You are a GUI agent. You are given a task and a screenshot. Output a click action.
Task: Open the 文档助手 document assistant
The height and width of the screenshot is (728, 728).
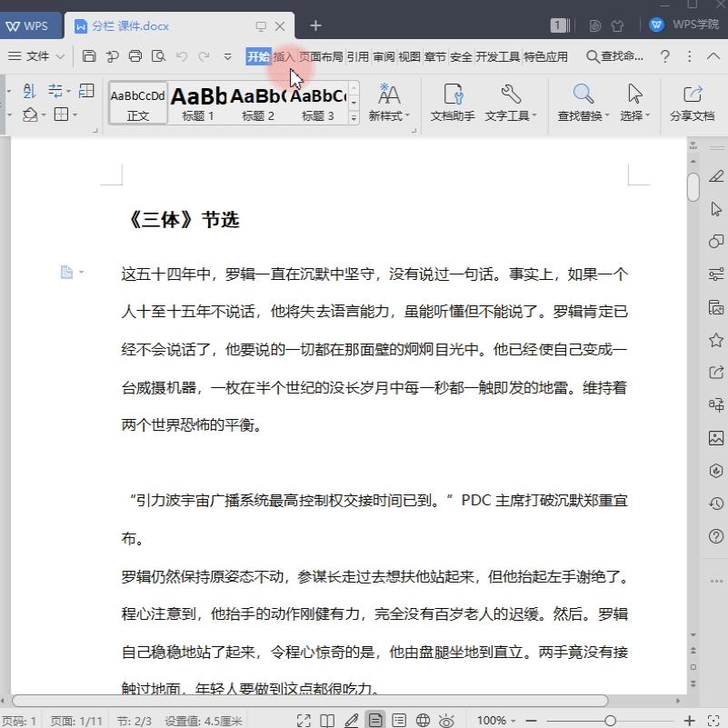coord(453,100)
